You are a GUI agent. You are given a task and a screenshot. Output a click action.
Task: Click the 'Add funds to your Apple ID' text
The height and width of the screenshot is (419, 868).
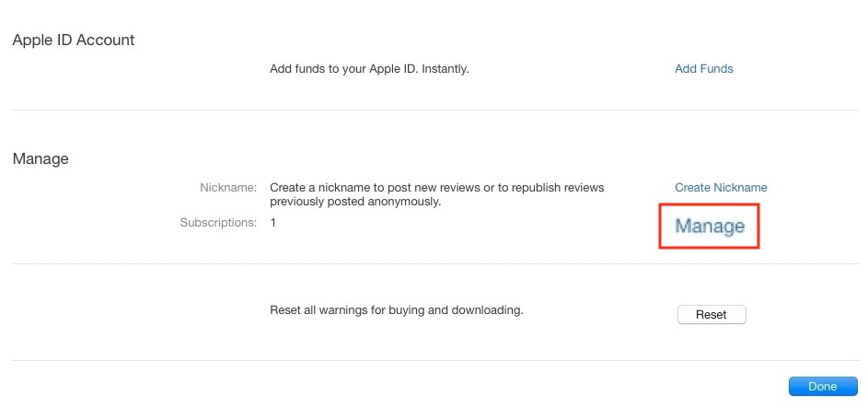tap(369, 68)
